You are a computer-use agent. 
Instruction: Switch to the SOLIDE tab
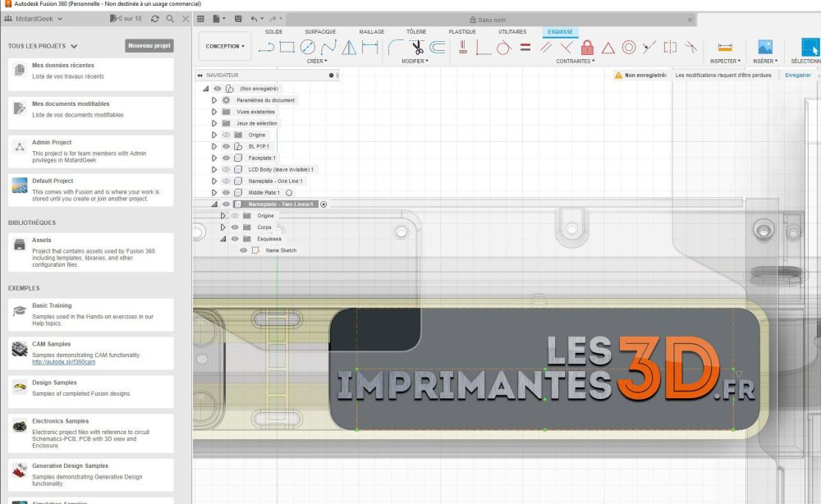point(273,32)
